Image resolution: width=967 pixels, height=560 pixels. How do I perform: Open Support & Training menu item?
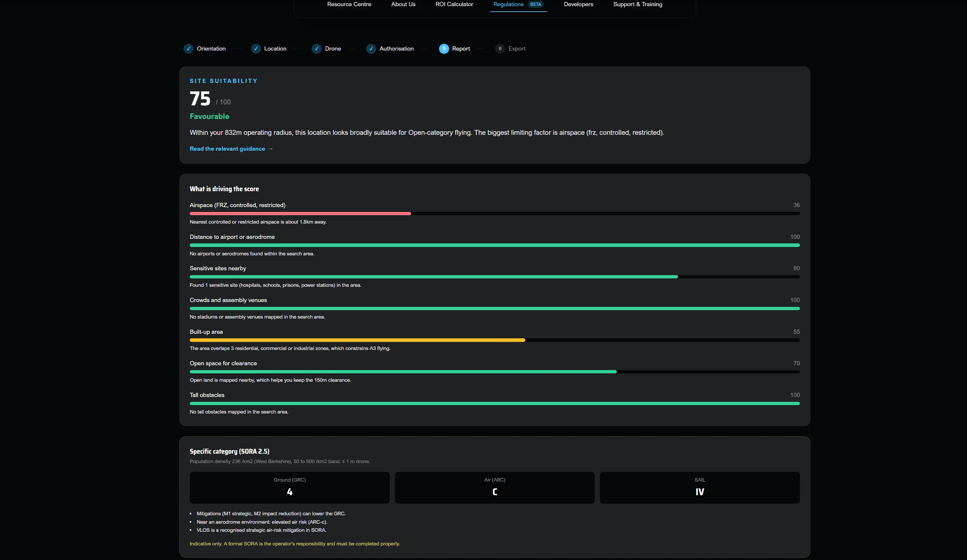coord(638,4)
